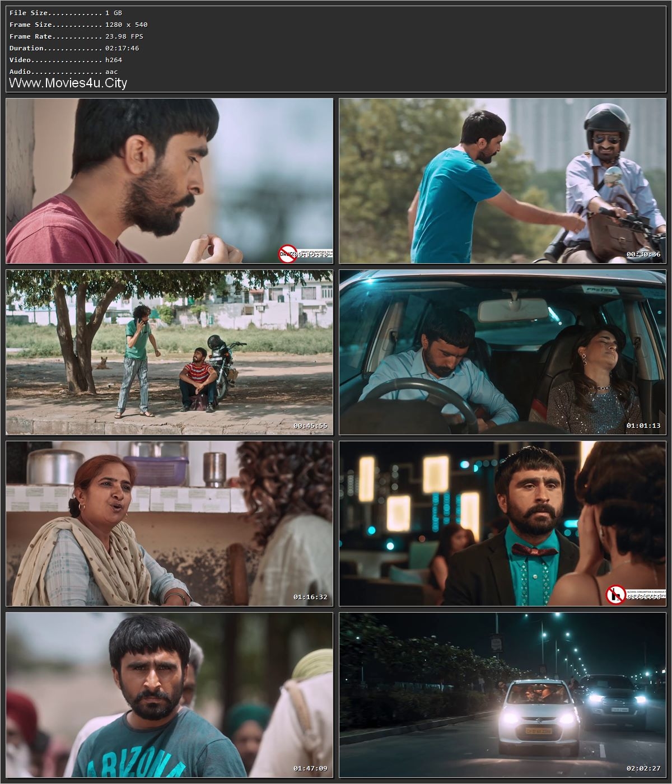This screenshot has height=784, width=672.
Task: Click the 01:01:13 timestamp marker
Action: 645,426
